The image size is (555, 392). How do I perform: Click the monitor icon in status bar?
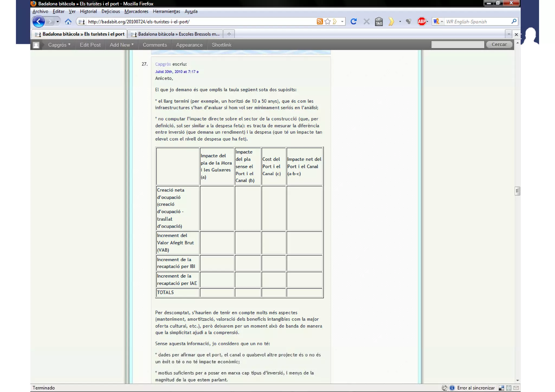coord(501,388)
